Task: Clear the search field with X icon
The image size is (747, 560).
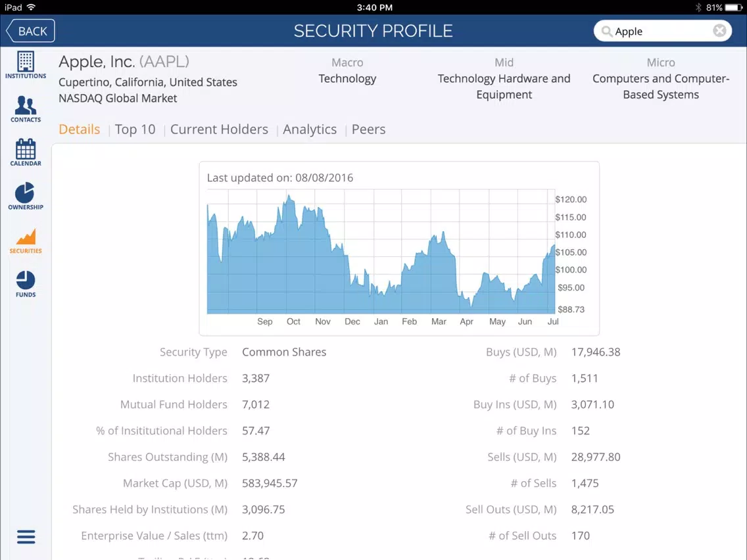Action: tap(719, 31)
